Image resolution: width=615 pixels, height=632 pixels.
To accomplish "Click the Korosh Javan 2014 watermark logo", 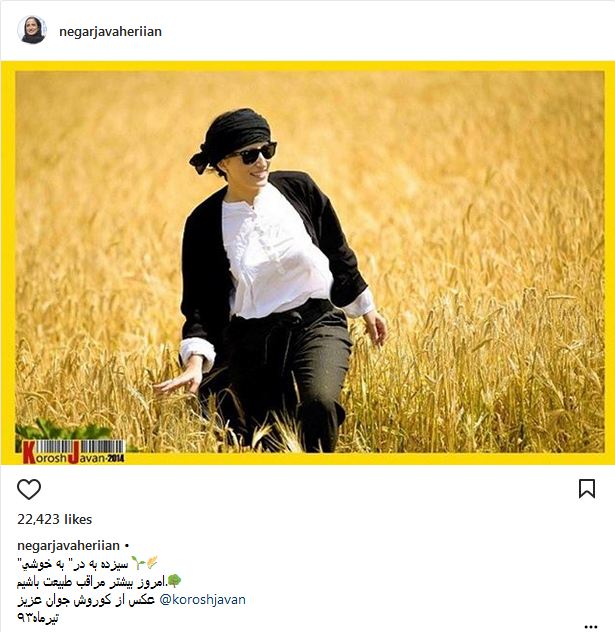I will (x=73, y=452).
